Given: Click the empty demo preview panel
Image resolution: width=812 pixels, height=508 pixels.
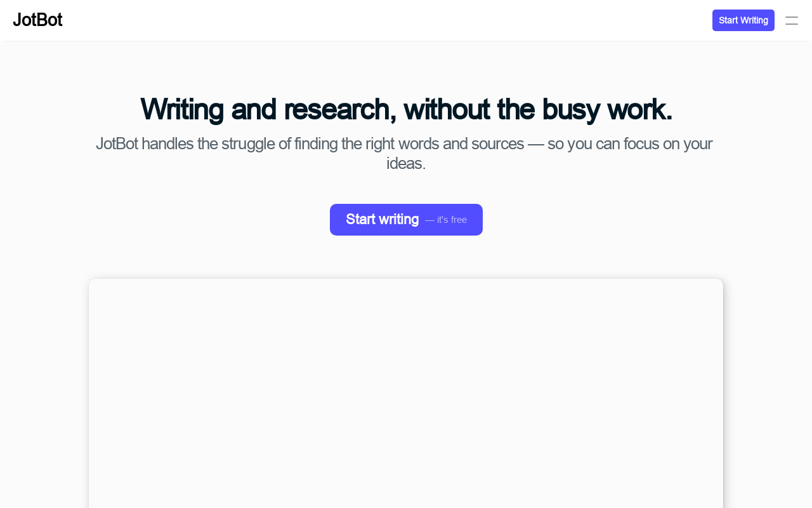Looking at the screenshot, I should tap(406, 394).
